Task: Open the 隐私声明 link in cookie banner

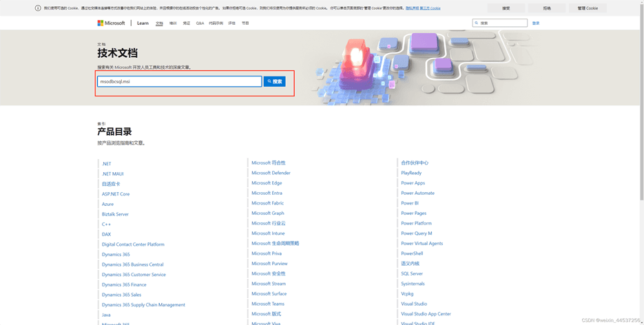Action: click(412, 8)
